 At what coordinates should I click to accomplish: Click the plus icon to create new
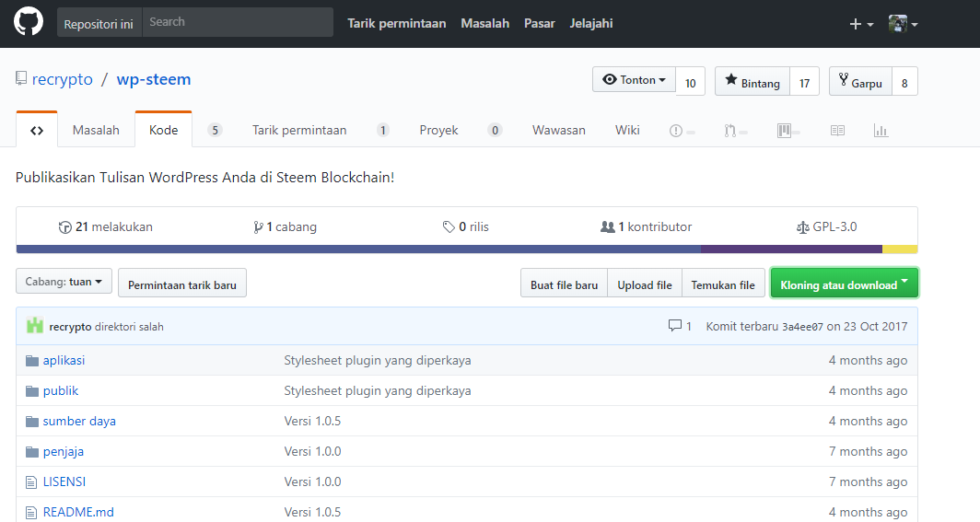pos(856,24)
